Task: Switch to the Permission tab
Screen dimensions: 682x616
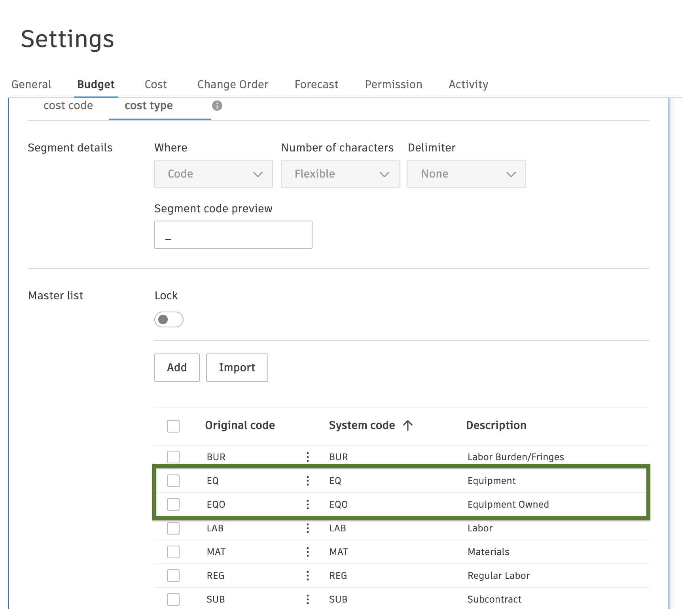Action: pyautogui.click(x=394, y=85)
